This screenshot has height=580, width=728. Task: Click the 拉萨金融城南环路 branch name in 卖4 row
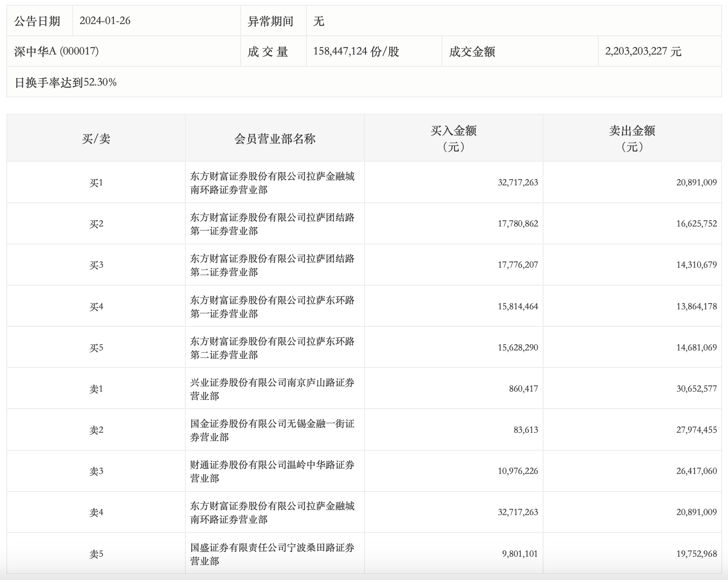[x=273, y=513]
